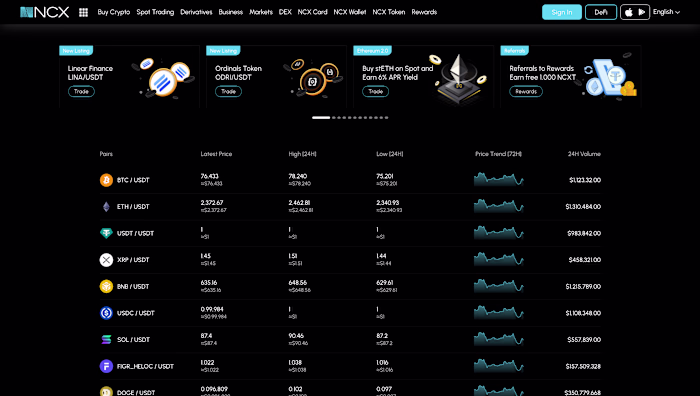Click the NCX logo
The width and height of the screenshot is (700, 396).
(x=45, y=12)
